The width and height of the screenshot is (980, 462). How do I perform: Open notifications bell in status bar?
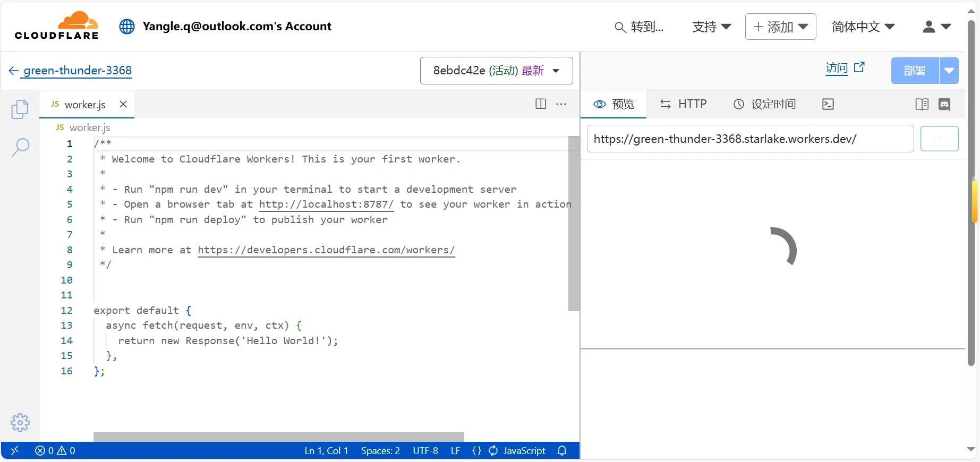(x=562, y=450)
